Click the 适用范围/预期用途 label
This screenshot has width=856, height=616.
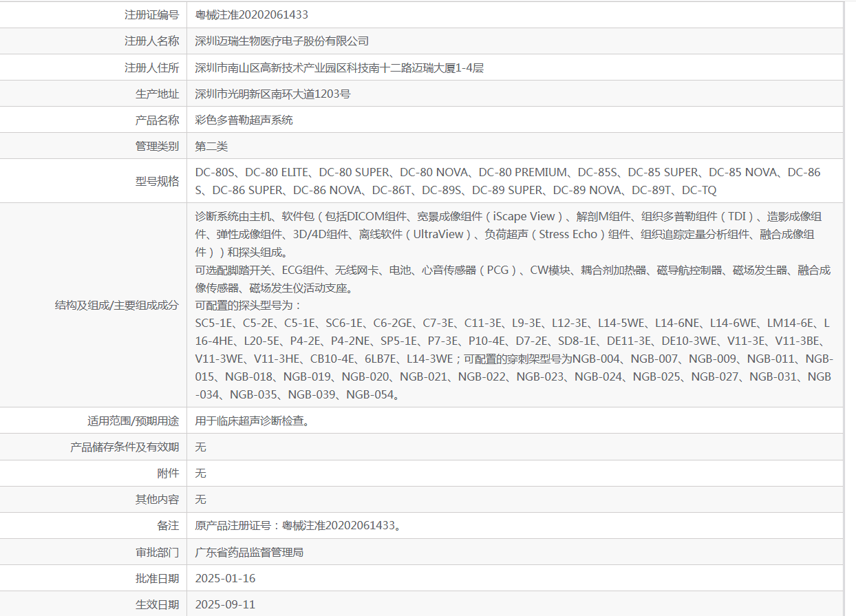point(133,421)
